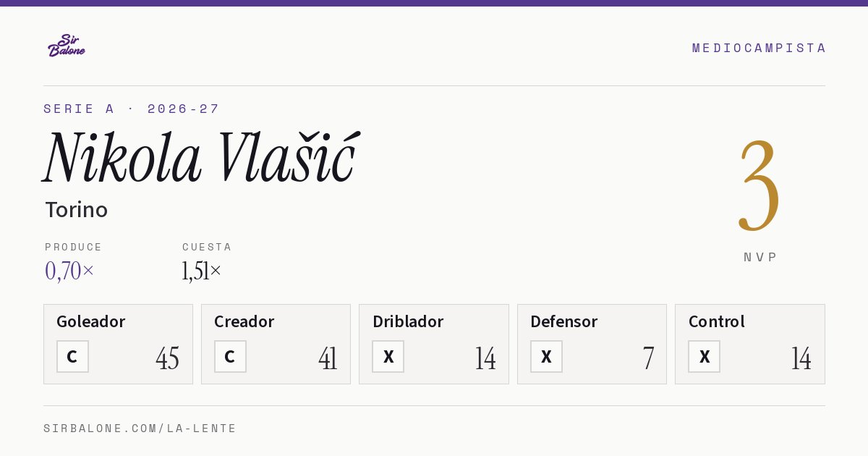This screenshot has height=456, width=868.
Task: Click the X grade badge under Defensor
Action: tap(546, 356)
